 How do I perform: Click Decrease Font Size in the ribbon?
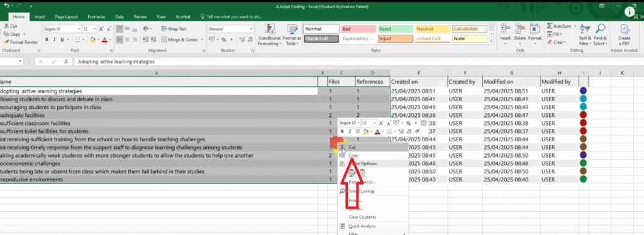(x=108, y=29)
